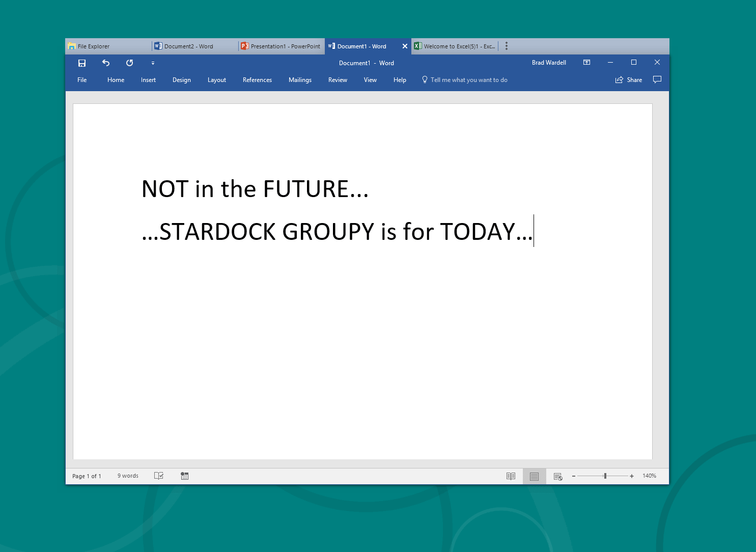This screenshot has width=756, height=552.
Task: Click the zoom in plus button
Action: [632, 476]
